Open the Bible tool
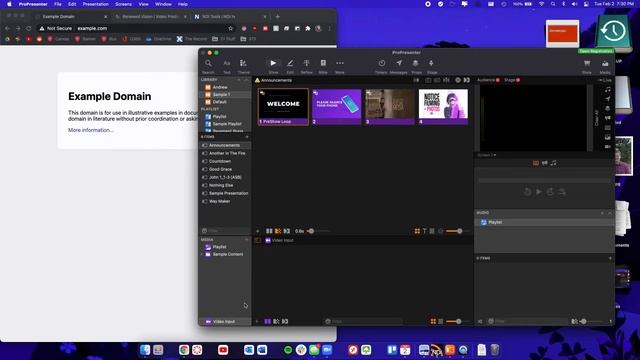The image size is (640, 360). coord(323,66)
